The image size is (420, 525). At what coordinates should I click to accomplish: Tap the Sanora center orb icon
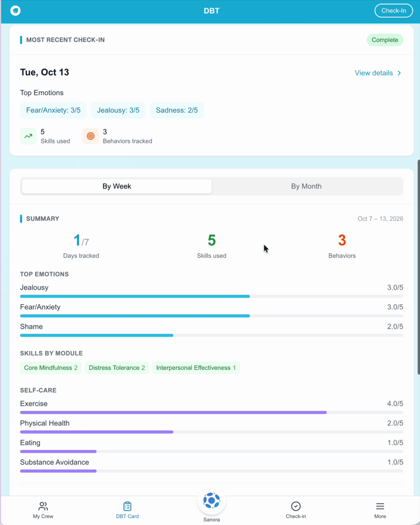[x=212, y=501]
